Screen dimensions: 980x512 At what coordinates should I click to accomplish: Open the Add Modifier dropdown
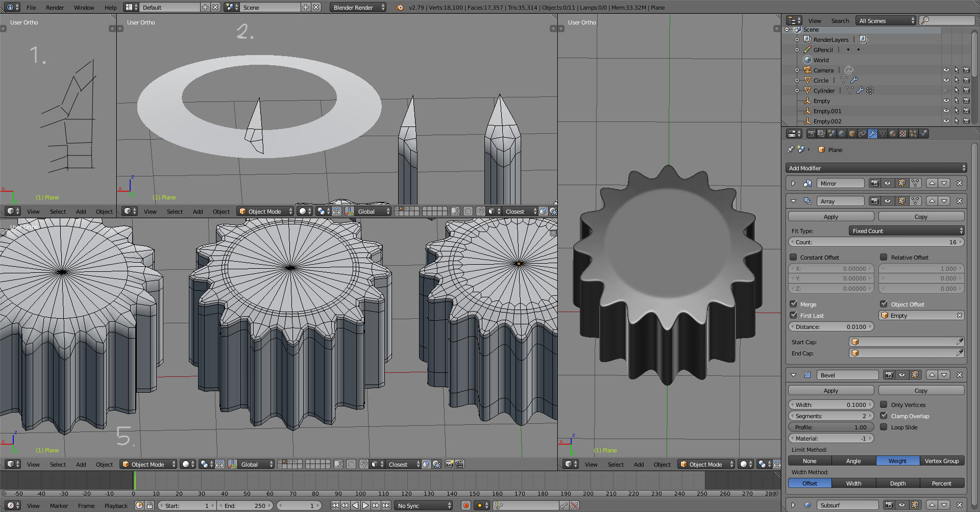tap(876, 168)
